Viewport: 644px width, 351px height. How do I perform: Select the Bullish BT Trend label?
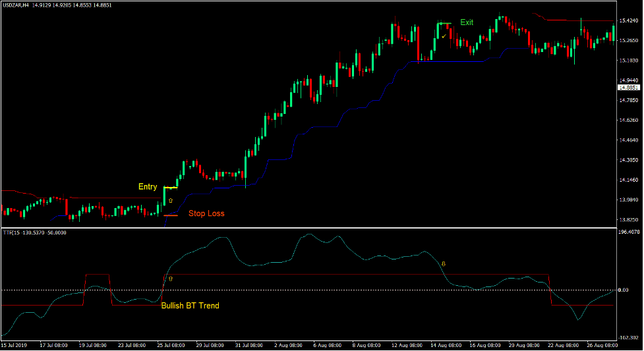[x=190, y=306]
